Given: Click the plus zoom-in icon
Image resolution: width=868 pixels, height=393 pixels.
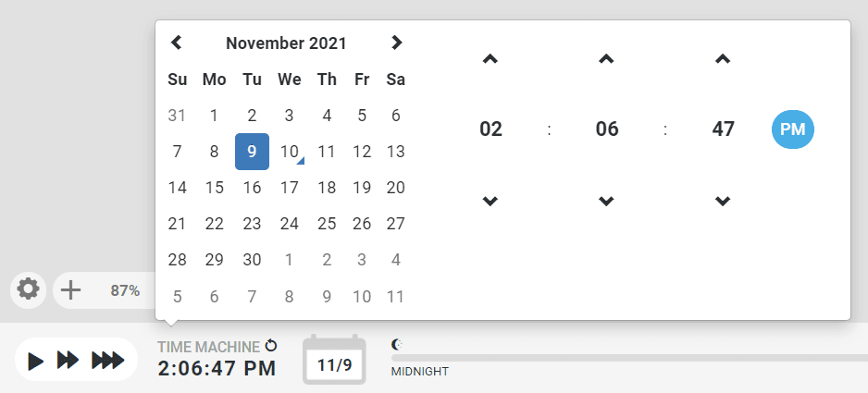Looking at the screenshot, I should click(x=71, y=290).
